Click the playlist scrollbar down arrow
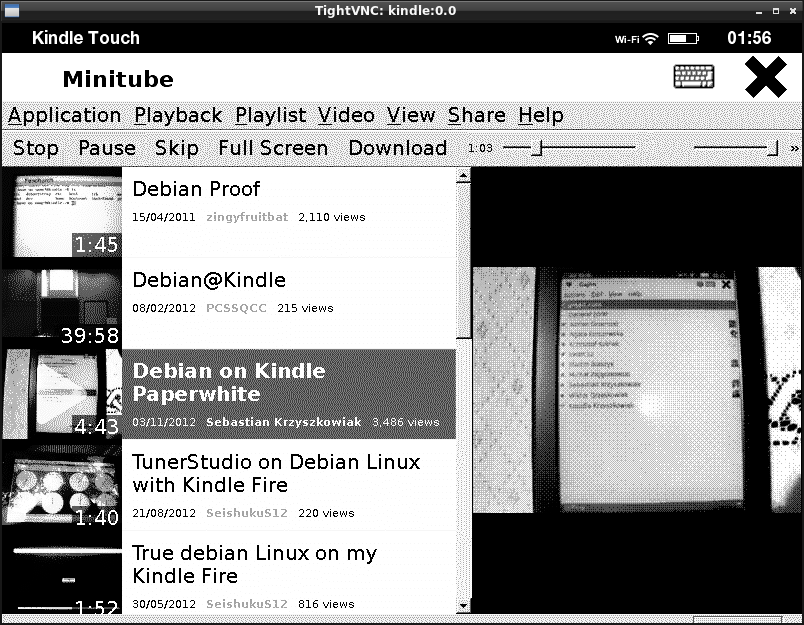Viewport: 804px width, 625px height. [x=463, y=606]
